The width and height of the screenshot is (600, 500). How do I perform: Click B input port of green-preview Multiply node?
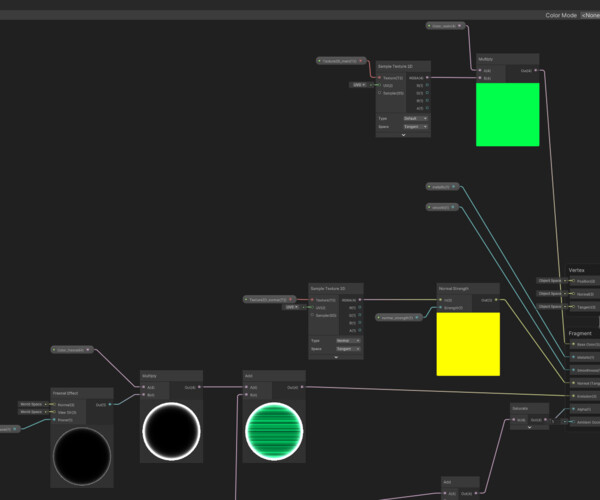click(480, 78)
